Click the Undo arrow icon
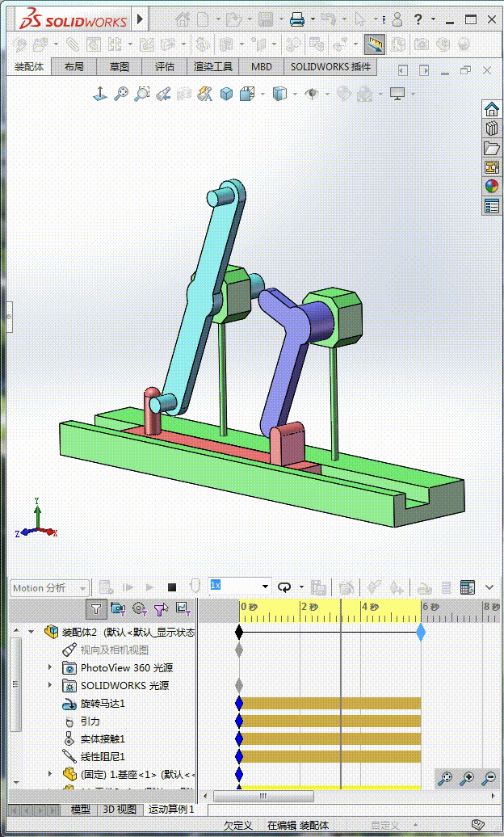Image resolution: width=504 pixels, height=837 pixels. 329,19
